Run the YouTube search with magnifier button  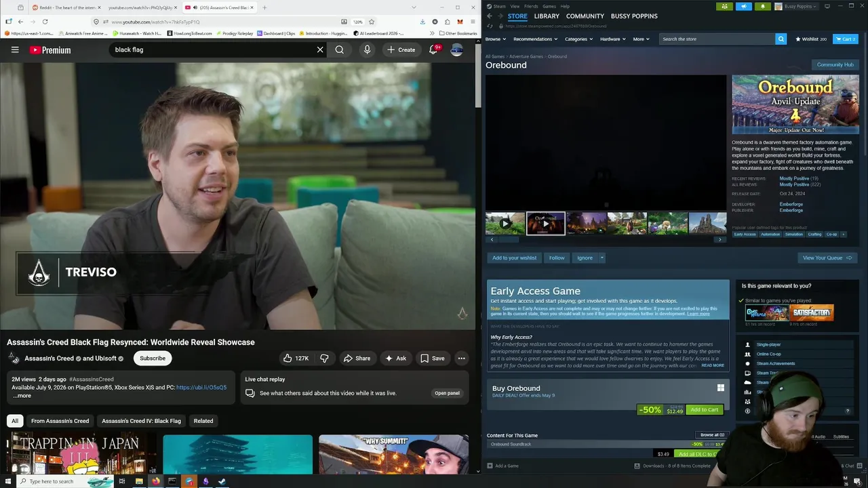click(x=339, y=49)
